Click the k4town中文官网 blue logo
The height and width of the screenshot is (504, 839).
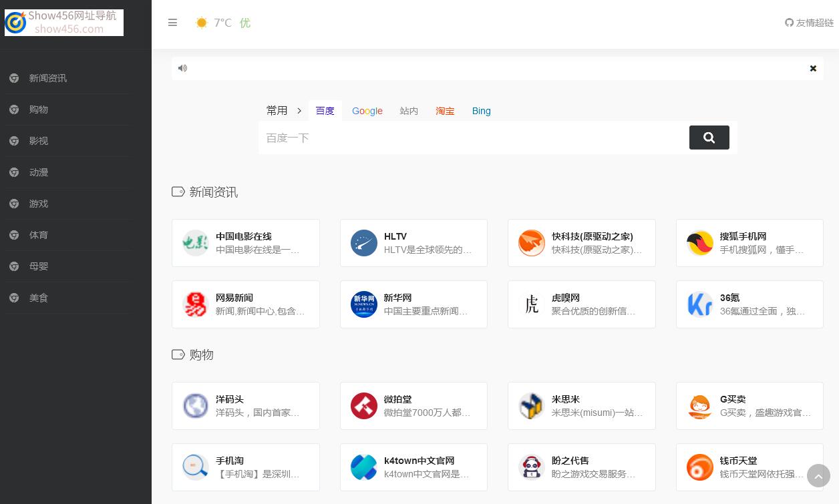(x=364, y=467)
